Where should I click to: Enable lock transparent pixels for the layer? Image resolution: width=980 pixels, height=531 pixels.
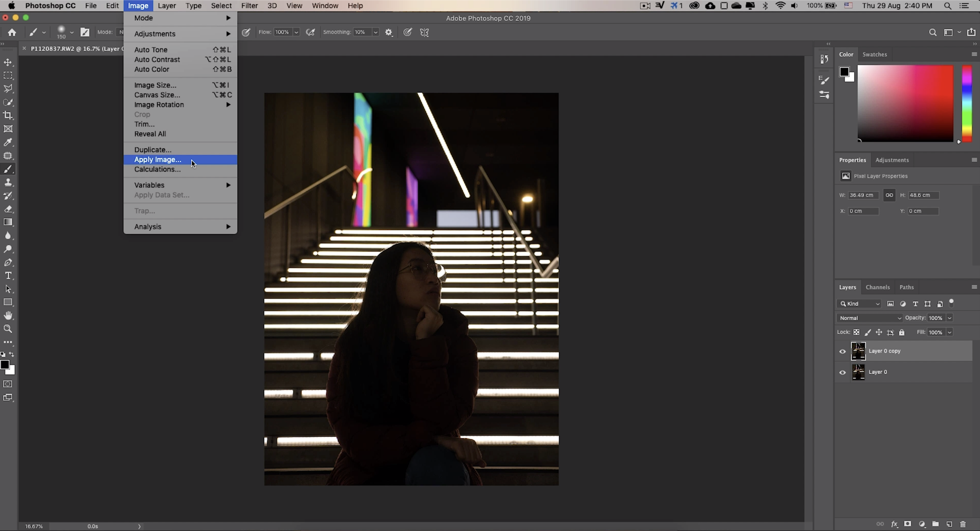pyautogui.click(x=856, y=332)
